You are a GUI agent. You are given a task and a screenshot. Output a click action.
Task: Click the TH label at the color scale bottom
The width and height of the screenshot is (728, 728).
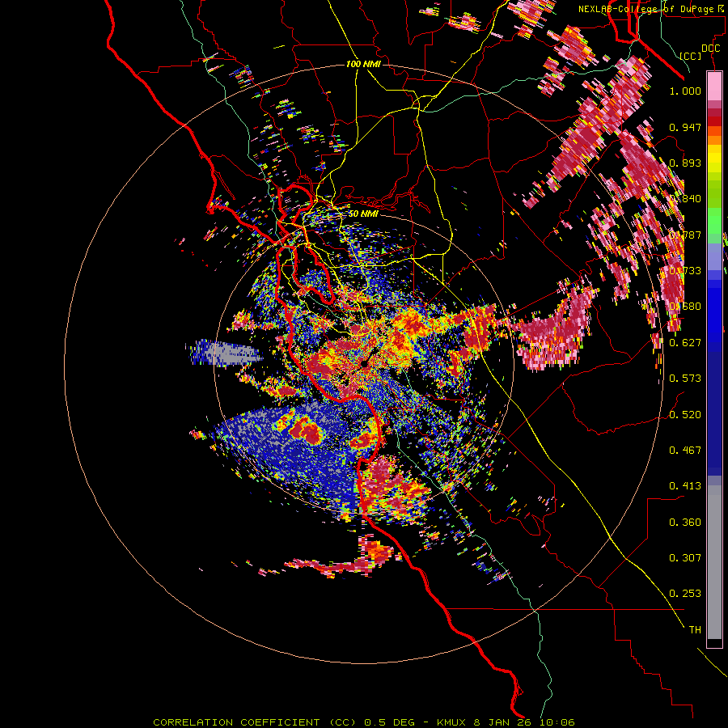coord(695,630)
